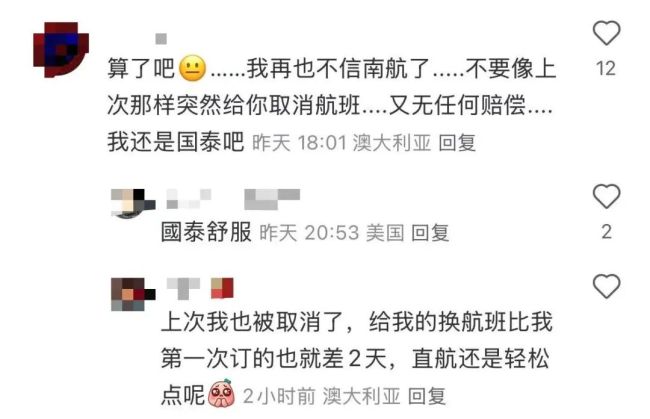Click the 昨天 18:01 澳大利亚 timestamp
The width and height of the screenshot is (650, 419).
click(342, 143)
